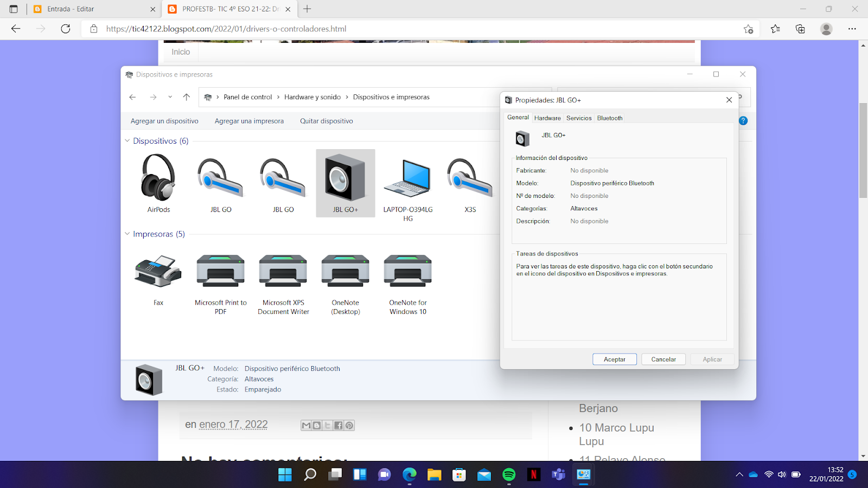The height and width of the screenshot is (488, 868).
Task: Open the Windows Start menu
Action: [x=285, y=475]
